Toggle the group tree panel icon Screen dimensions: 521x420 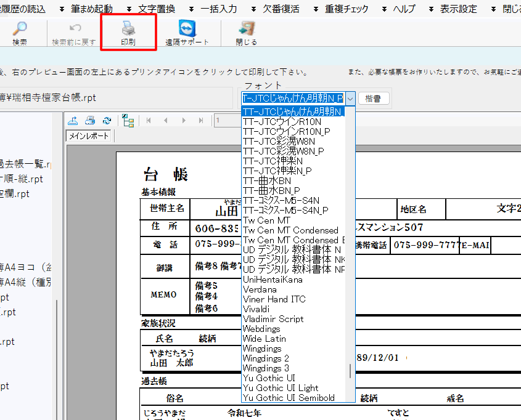tap(128, 120)
